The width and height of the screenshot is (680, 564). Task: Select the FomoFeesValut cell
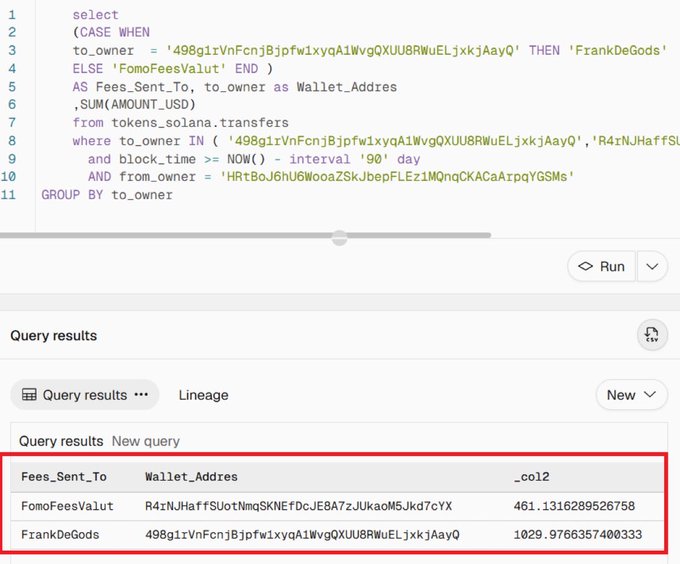point(67,506)
